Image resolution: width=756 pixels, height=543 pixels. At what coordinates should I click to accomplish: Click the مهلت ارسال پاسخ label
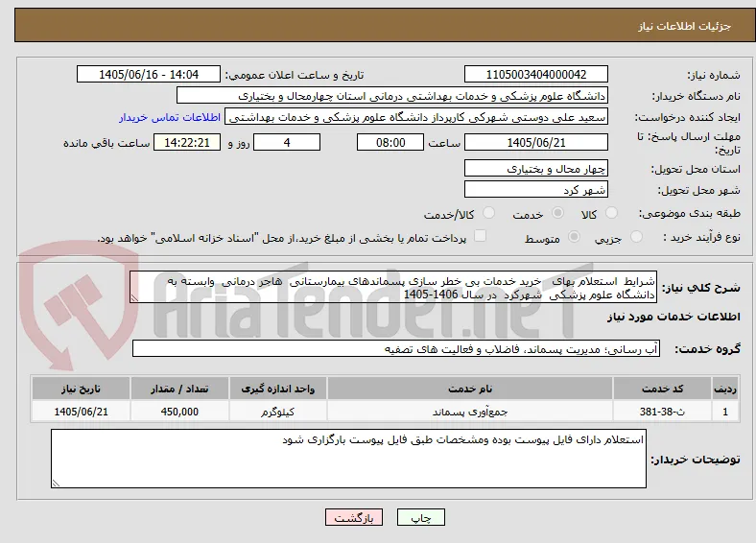[688, 143]
